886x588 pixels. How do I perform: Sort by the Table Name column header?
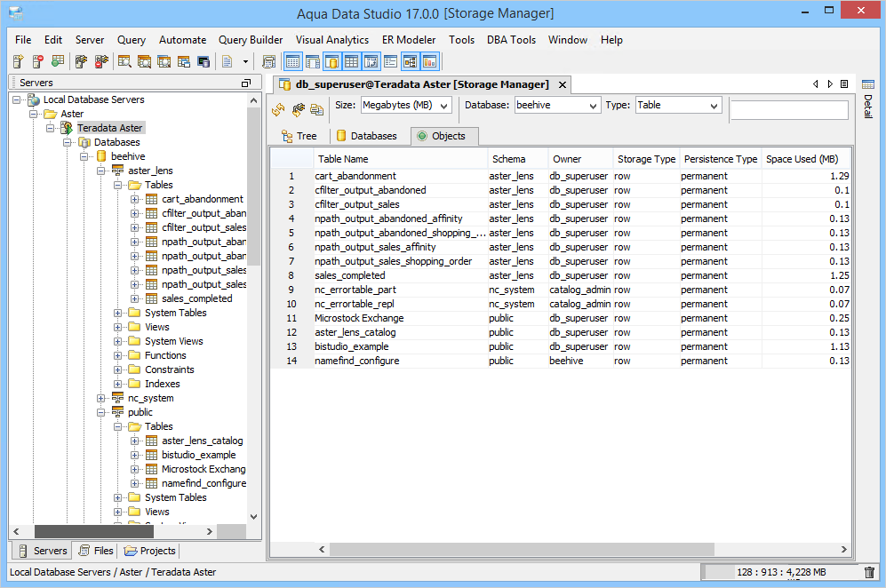(x=401, y=159)
